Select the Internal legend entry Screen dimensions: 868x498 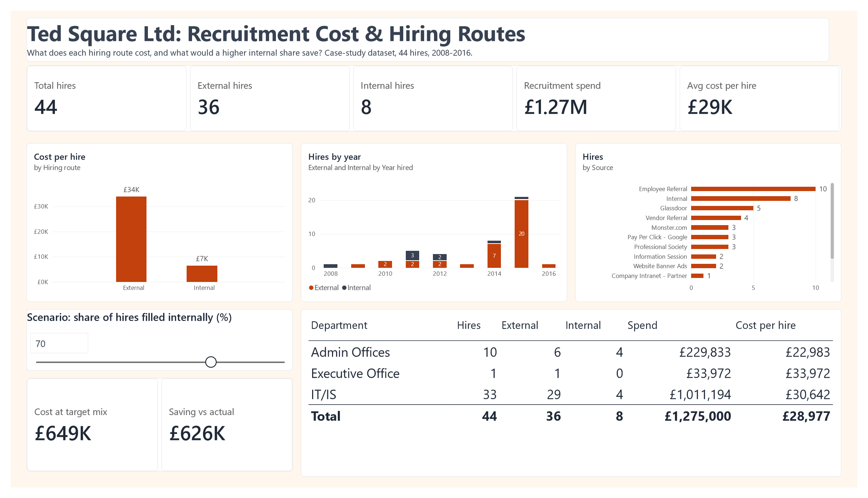[356, 288]
